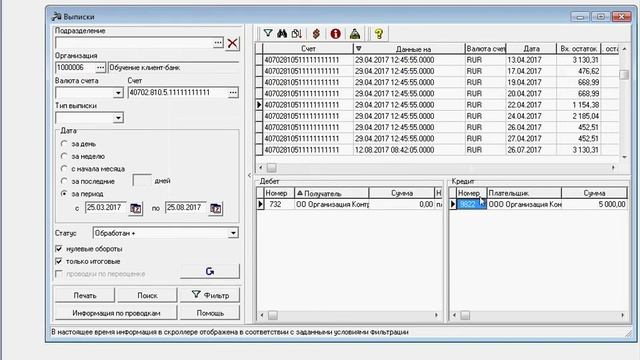
Task: Select the row dated 20.04.2017
Action: [x=437, y=93]
